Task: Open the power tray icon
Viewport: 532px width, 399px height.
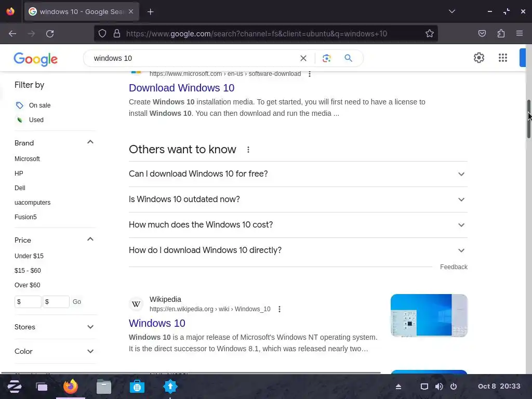Action: pos(454,387)
